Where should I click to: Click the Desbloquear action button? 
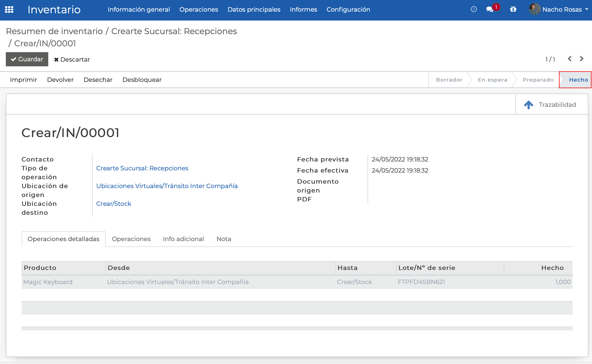(x=142, y=80)
